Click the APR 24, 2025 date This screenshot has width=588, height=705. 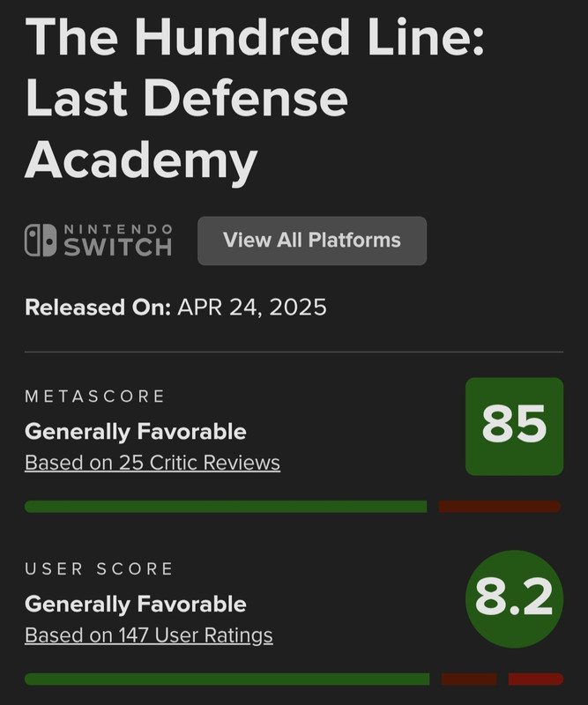[252, 308]
